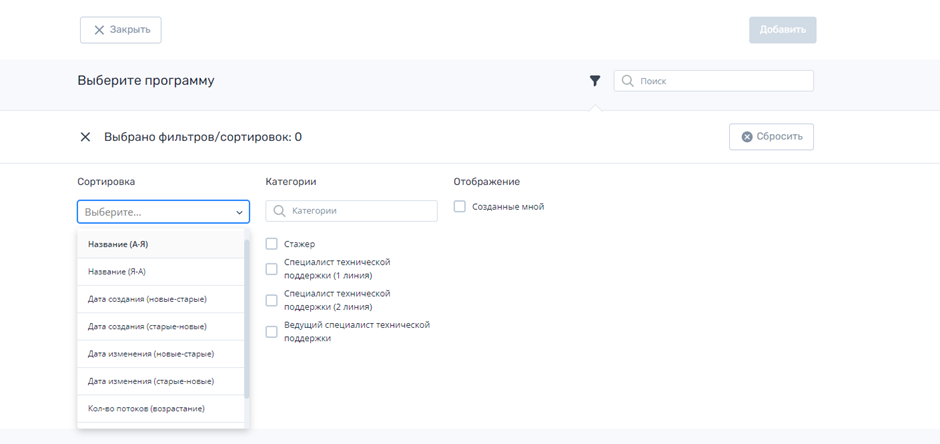Tick Ведущий специалист технической поддержки checkbox

(272, 331)
